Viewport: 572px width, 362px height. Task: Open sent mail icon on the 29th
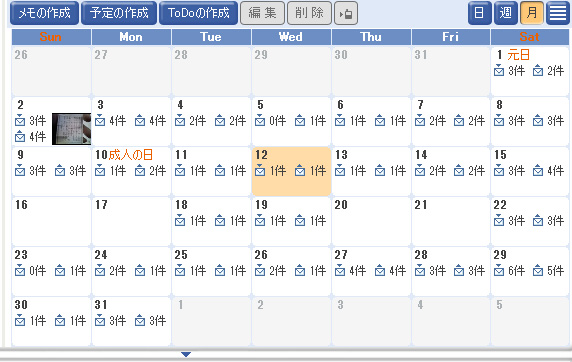pyautogui.click(x=538, y=270)
